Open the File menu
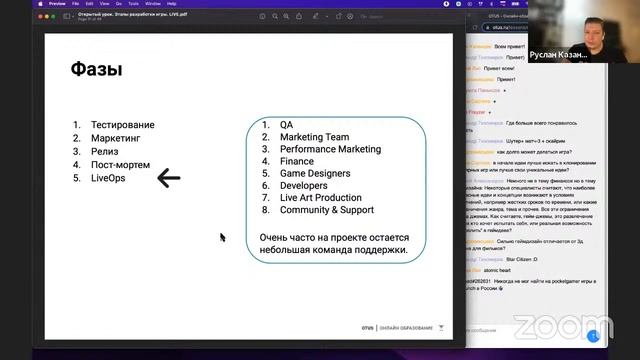This screenshot has height=360, width=640. (76, 4)
